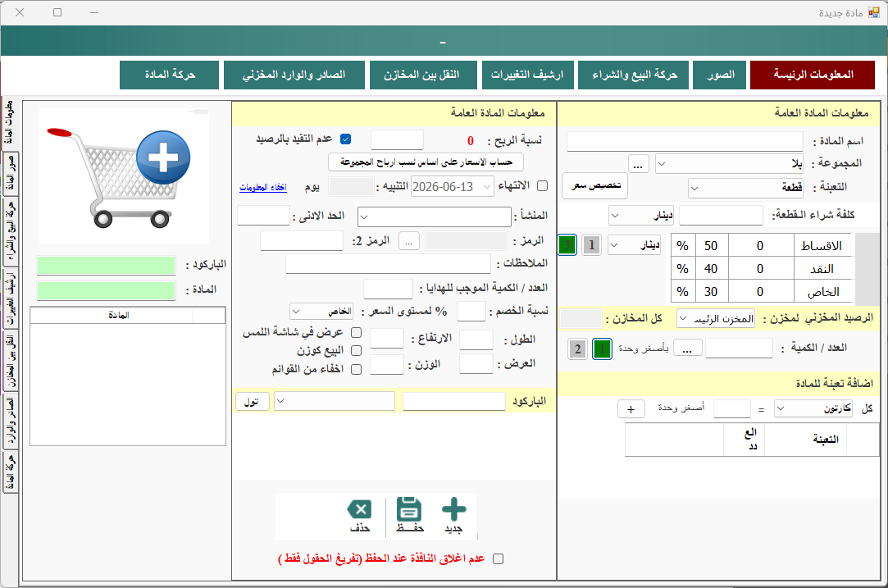Screen dimensions: 888x588
Task: Click the نسبة الخصم discount field
Action: pyautogui.click(x=471, y=311)
